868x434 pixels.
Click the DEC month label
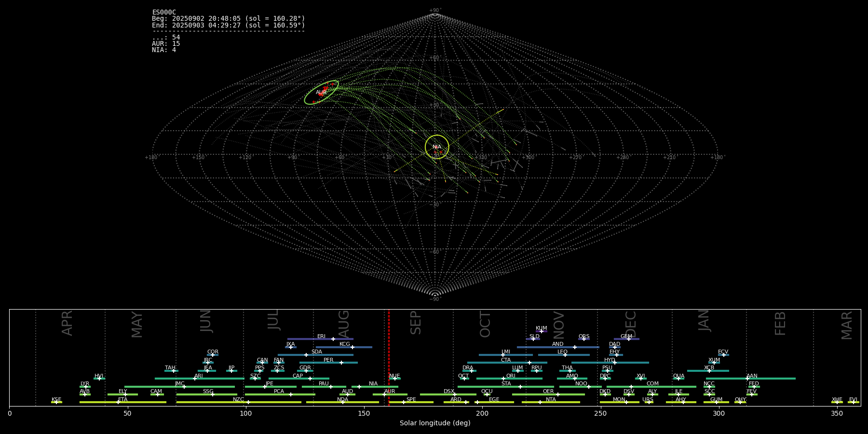tap(631, 324)
